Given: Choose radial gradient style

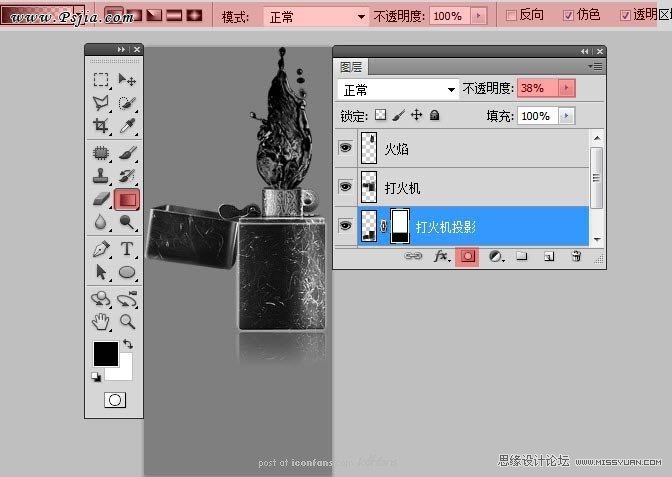Looking at the screenshot, I should pos(134,15).
